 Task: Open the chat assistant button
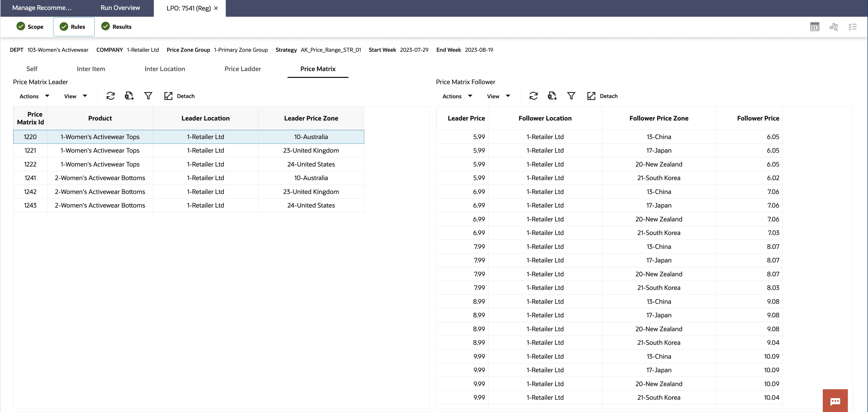pos(835,401)
